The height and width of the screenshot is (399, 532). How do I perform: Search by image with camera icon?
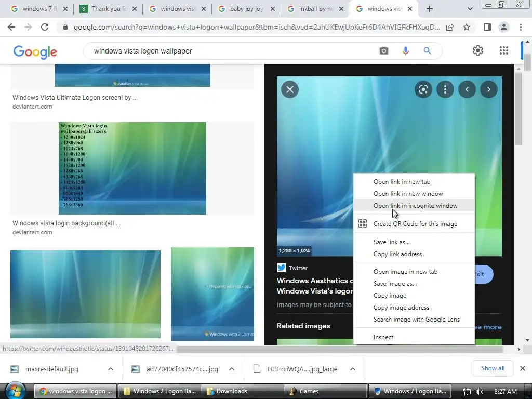(x=384, y=51)
